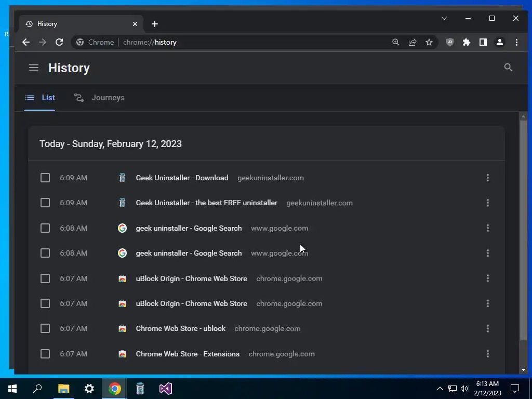532x399 pixels.
Task: Open actions menu for Geek Uninstaller - Download
Action: pyautogui.click(x=487, y=178)
